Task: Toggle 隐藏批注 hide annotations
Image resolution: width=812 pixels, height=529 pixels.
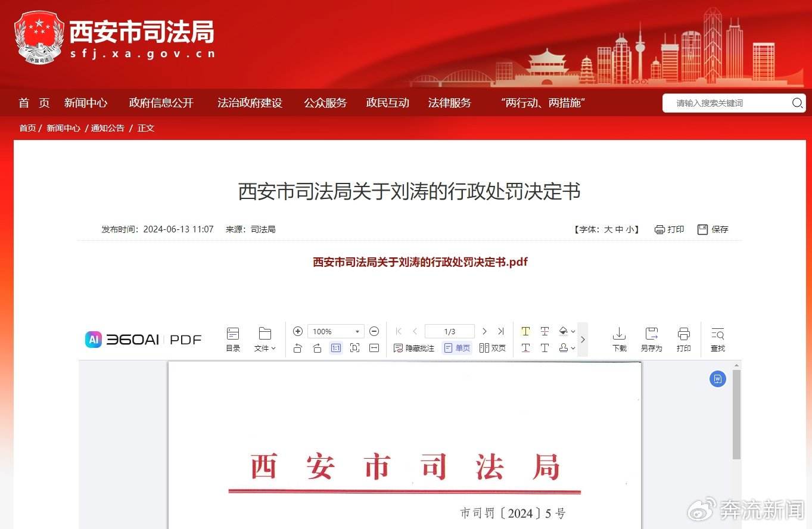Action: pyautogui.click(x=414, y=348)
